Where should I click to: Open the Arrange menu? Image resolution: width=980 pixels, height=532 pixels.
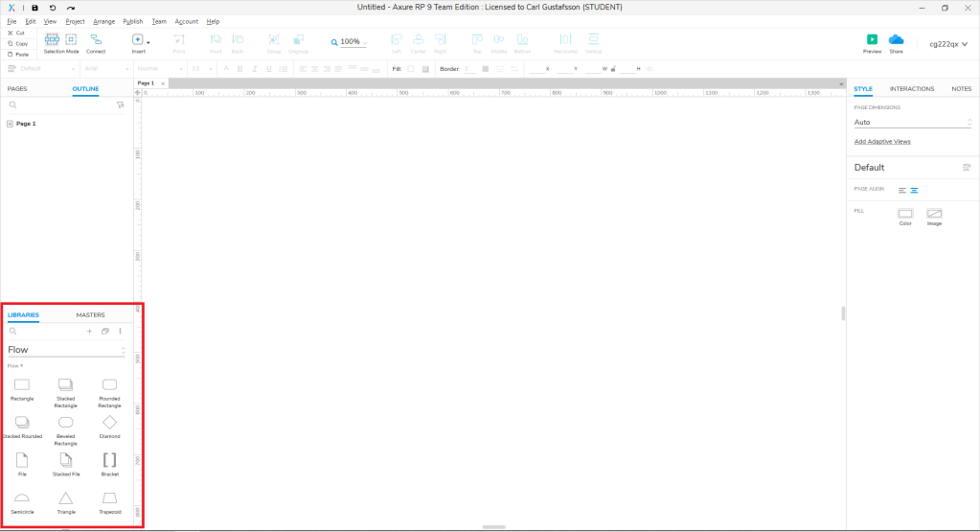[x=103, y=21]
